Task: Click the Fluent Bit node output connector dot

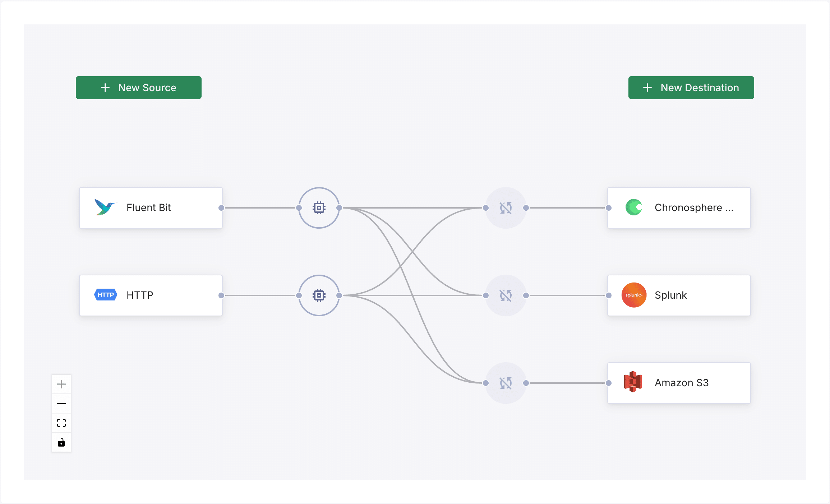Action: [x=221, y=208]
